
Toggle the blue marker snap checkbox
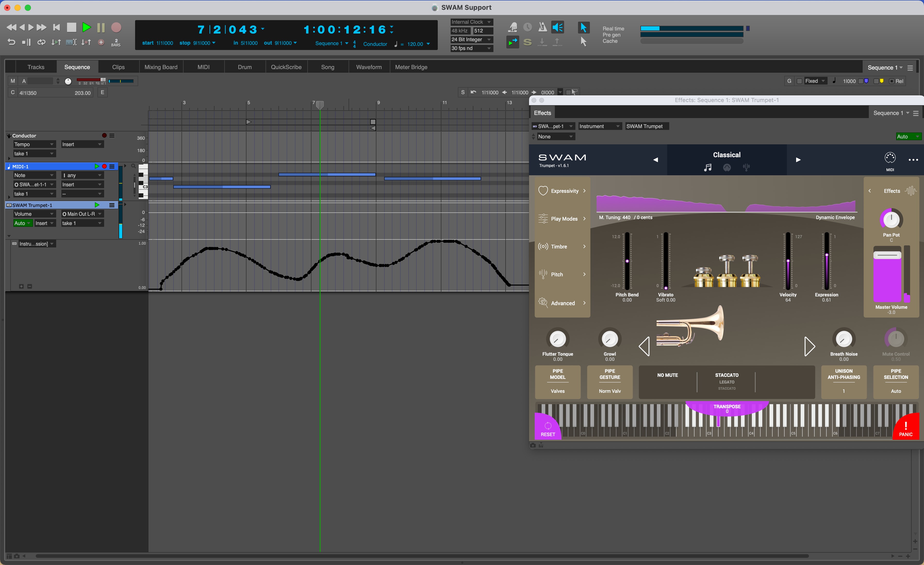click(861, 81)
